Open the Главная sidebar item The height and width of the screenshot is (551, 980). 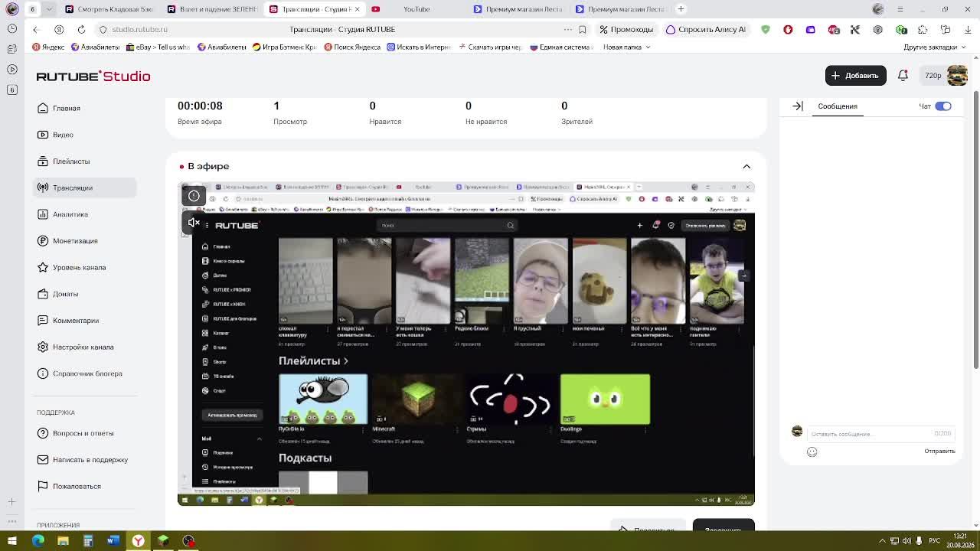point(84,108)
